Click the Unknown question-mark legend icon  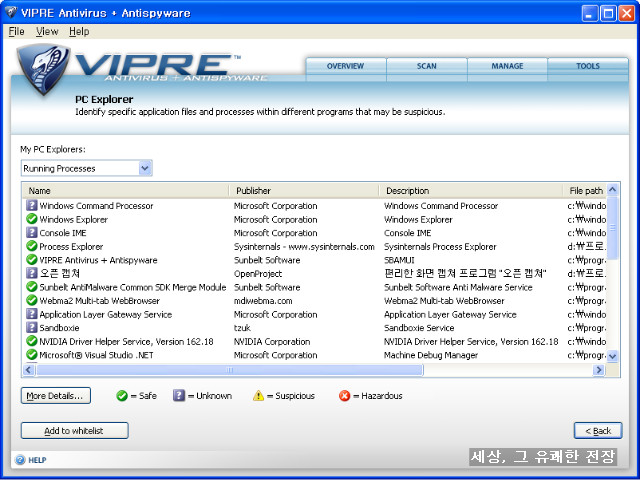pyautogui.click(x=179, y=396)
